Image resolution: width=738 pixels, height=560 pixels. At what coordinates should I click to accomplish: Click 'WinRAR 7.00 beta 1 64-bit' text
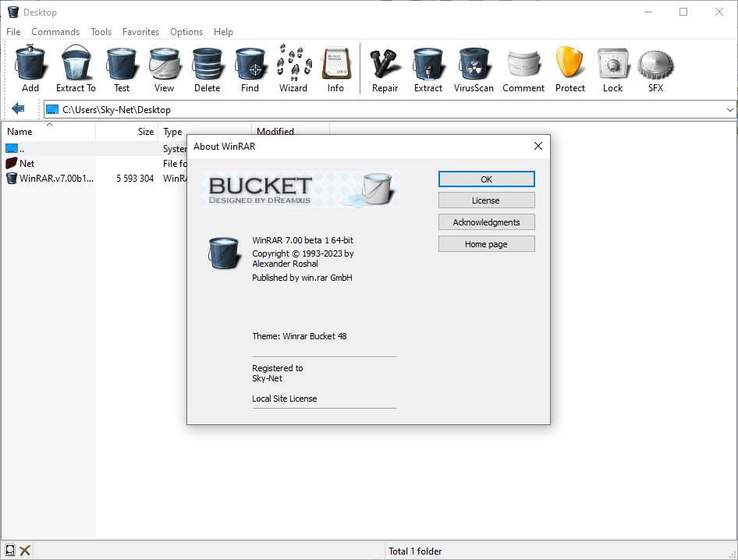pos(303,240)
